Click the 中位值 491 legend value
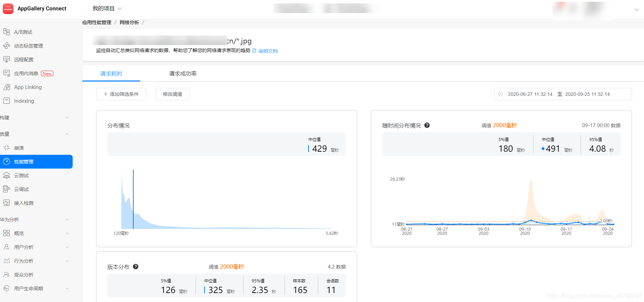 point(553,149)
